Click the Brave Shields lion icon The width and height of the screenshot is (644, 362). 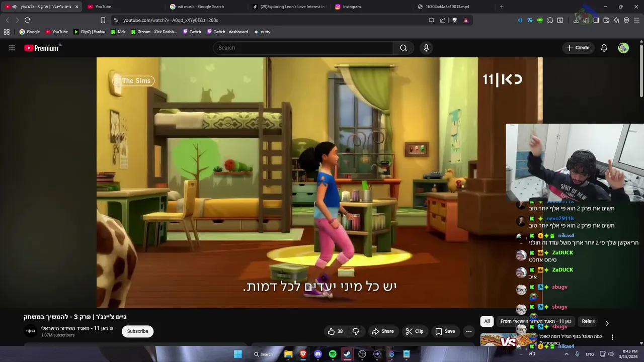click(455, 20)
